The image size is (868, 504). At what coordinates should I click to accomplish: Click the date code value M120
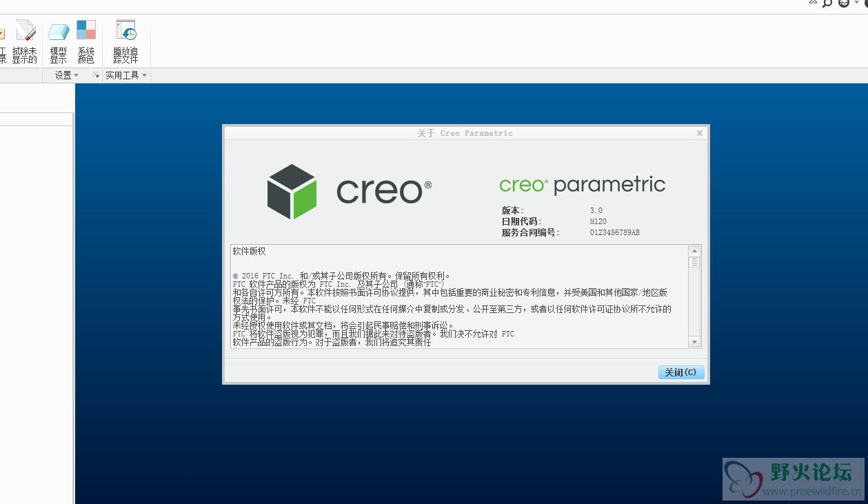(598, 221)
